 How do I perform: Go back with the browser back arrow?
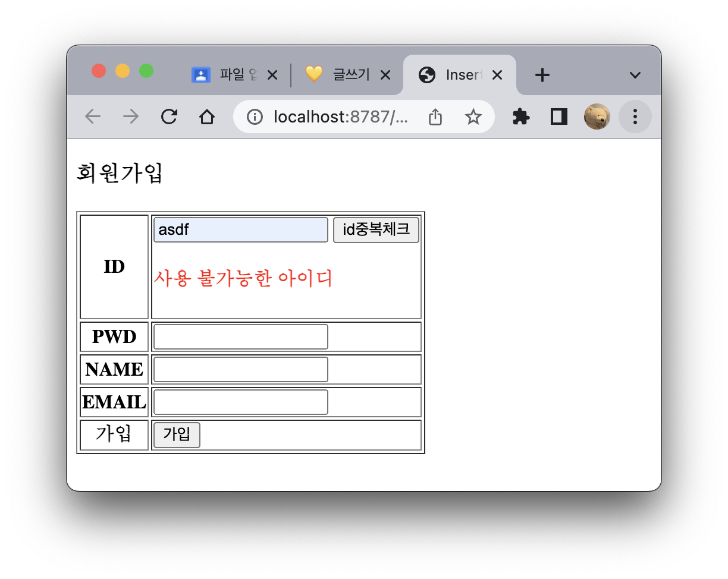coord(92,117)
